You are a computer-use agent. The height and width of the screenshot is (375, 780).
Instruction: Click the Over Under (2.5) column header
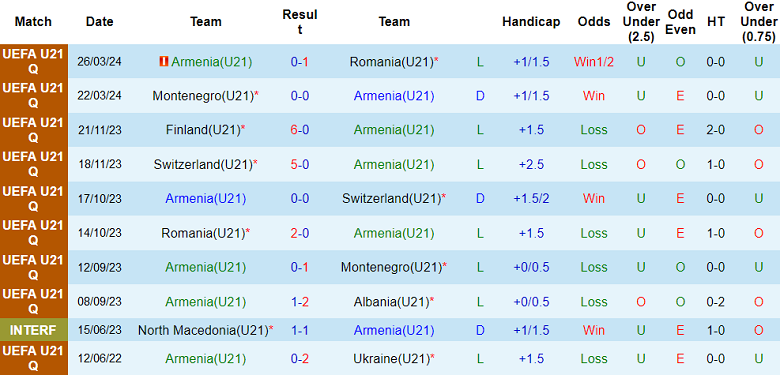641,22
